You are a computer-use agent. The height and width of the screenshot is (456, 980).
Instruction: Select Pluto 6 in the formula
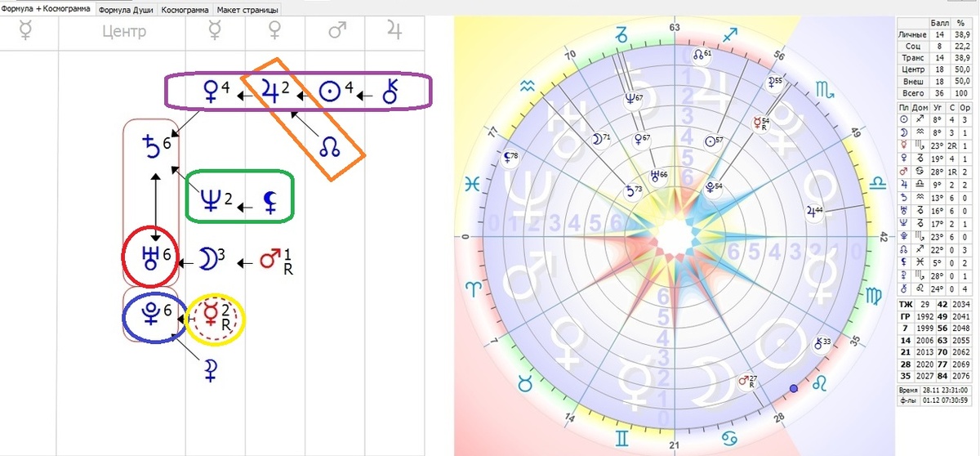tap(155, 314)
